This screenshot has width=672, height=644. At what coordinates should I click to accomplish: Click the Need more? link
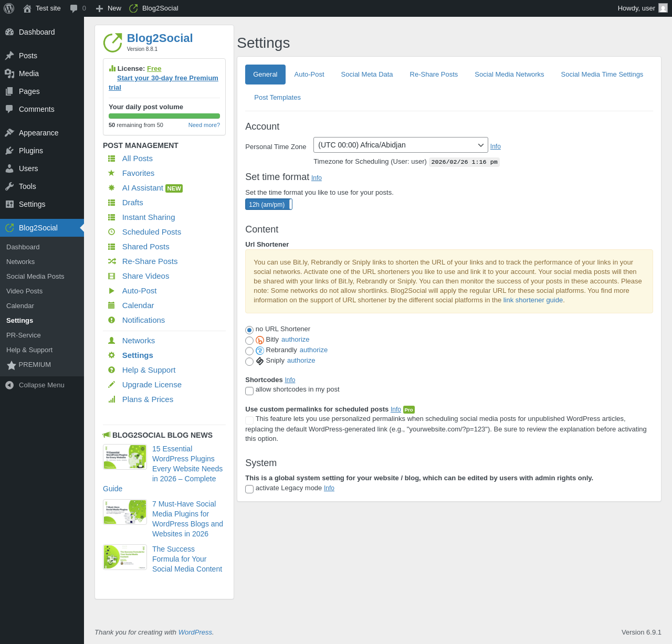click(204, 125)
